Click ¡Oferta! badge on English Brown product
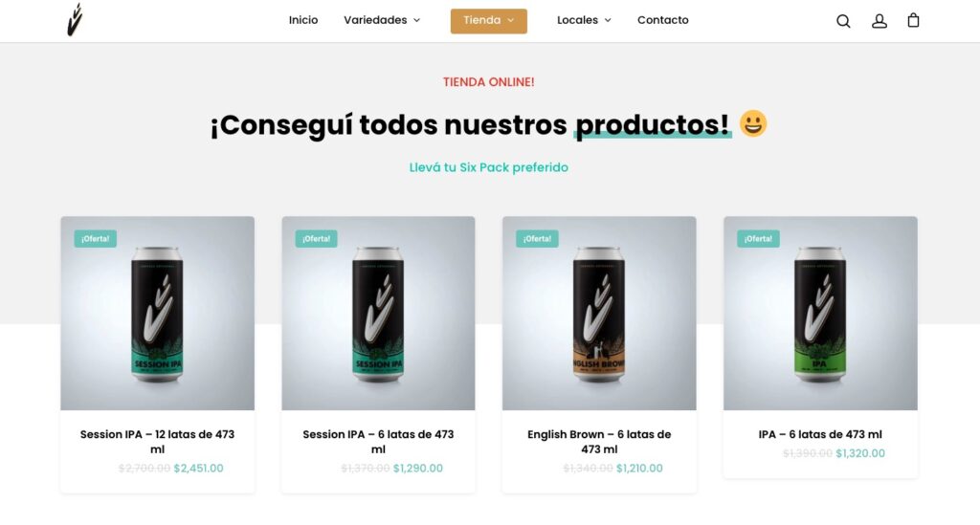The image size is (980, 525). [537, 238]
